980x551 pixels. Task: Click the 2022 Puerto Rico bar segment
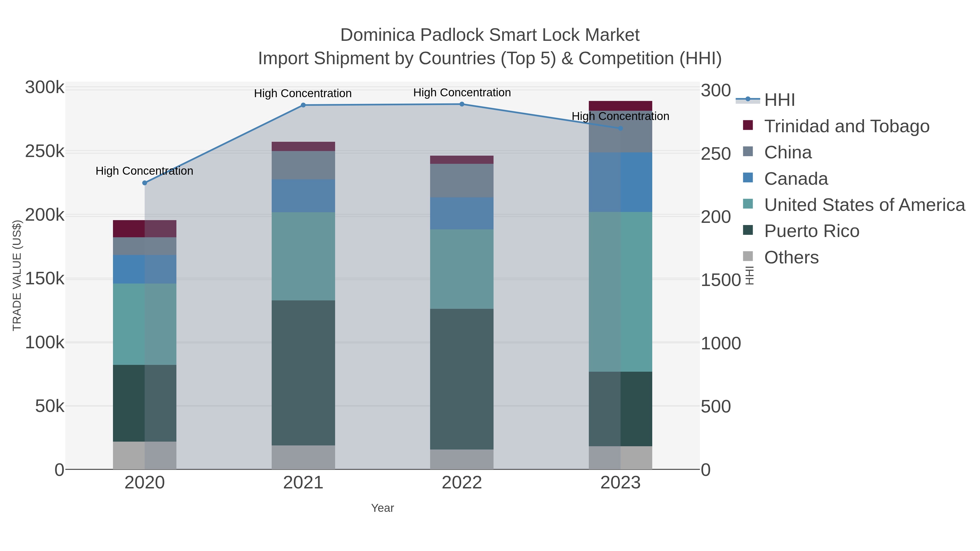click(x=462, y=379)
